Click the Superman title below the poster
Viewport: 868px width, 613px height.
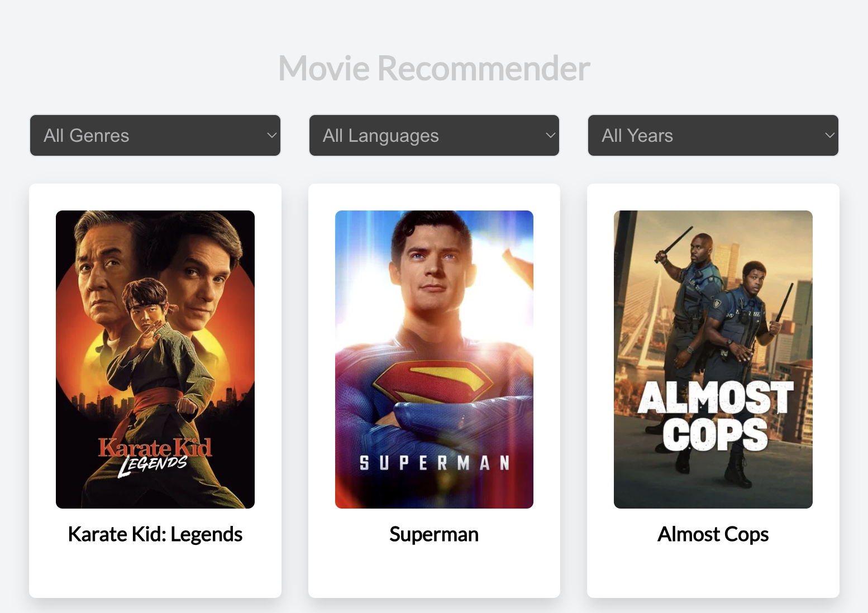click(x=434, y=534)
